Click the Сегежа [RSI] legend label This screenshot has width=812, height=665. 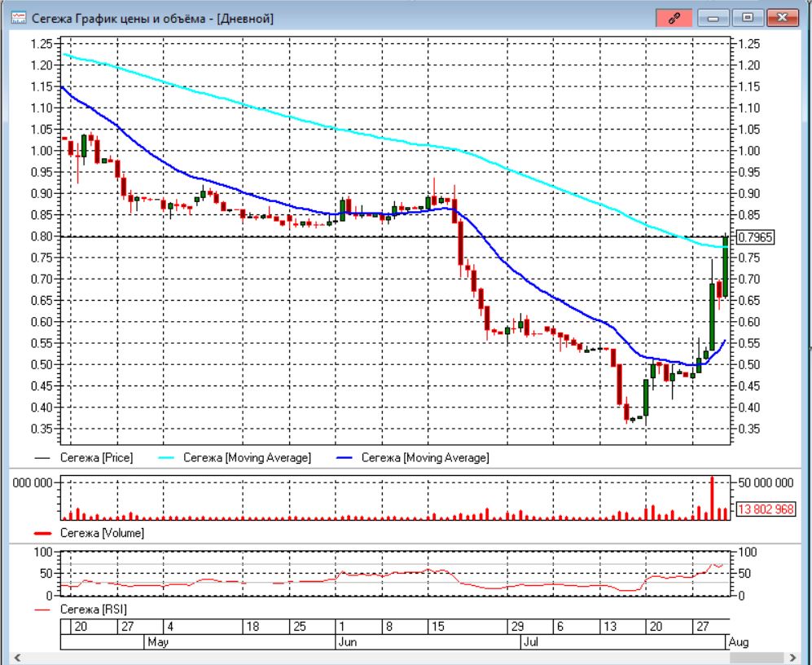click(93, 609)
